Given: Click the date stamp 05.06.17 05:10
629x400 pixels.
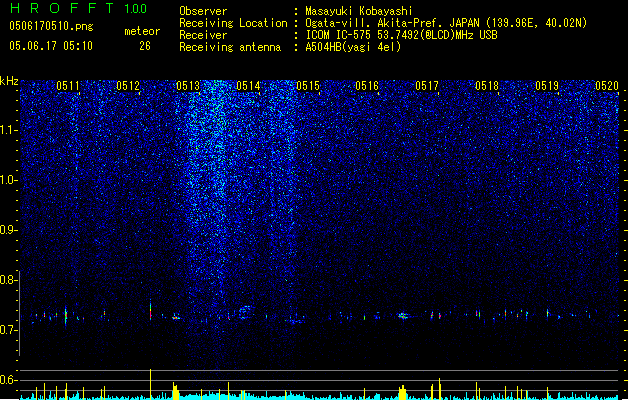Looking at the screenshot, I should point(51,46).
